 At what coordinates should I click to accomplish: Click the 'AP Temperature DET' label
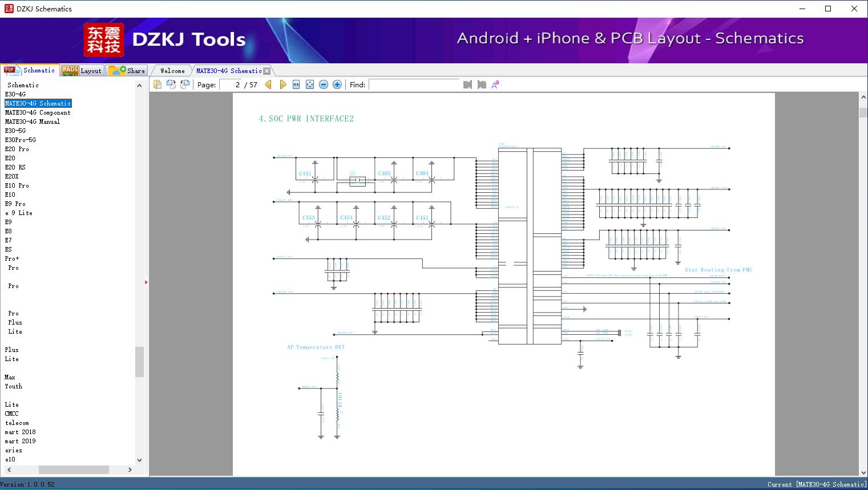pyautogui.click(x=316, y=347)
